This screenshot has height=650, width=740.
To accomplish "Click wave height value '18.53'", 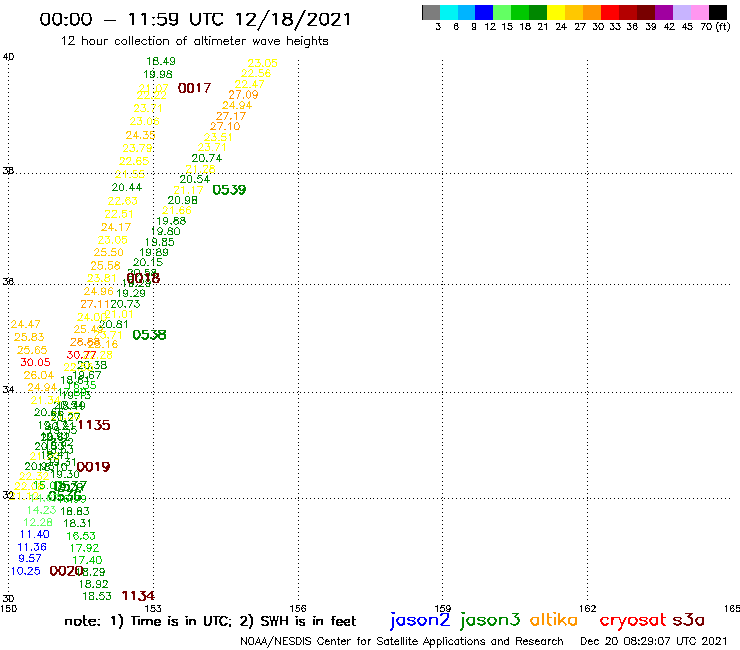I will coord(97,597).
